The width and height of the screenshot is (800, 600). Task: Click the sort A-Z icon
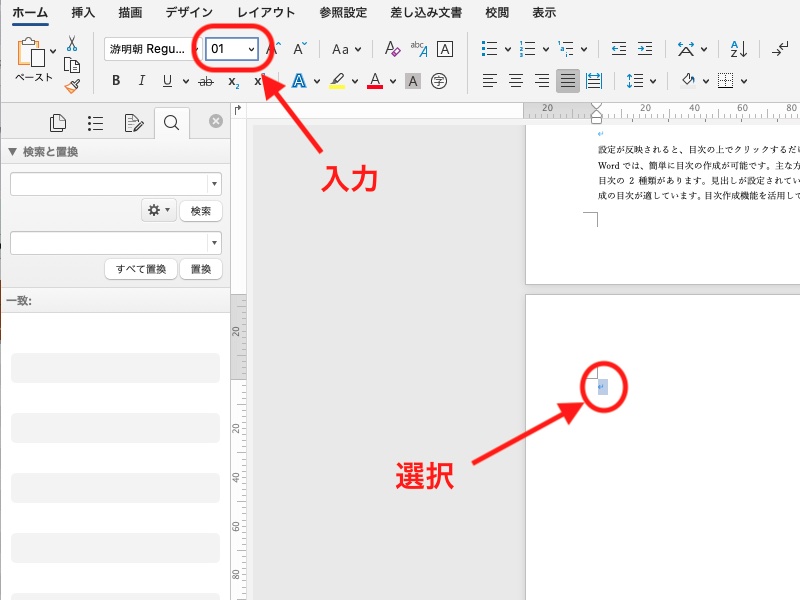coord(738,49)
